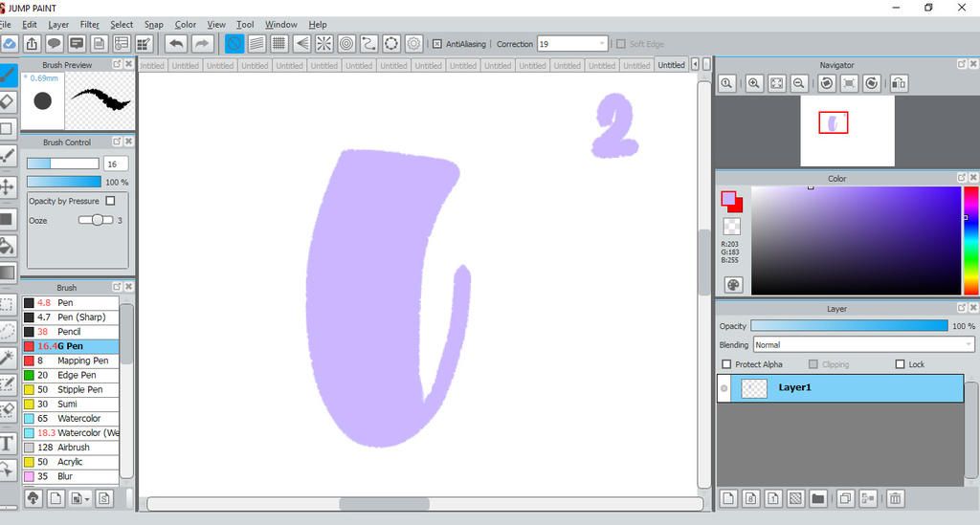Enable Opacity by Pressure checkbox
This screenshot has width=980, height=525.
pyautogui.click(x=111, y=201)
